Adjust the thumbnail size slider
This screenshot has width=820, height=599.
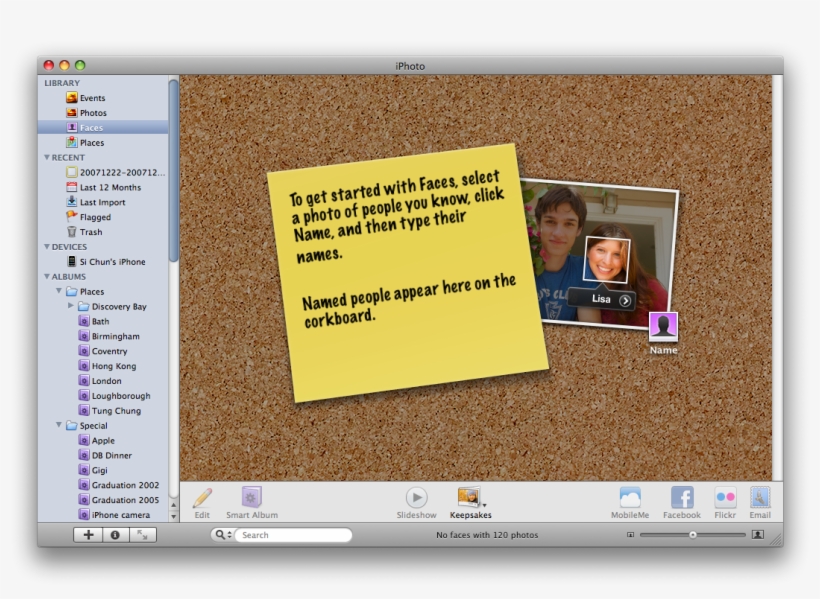[x=692, y=535]
